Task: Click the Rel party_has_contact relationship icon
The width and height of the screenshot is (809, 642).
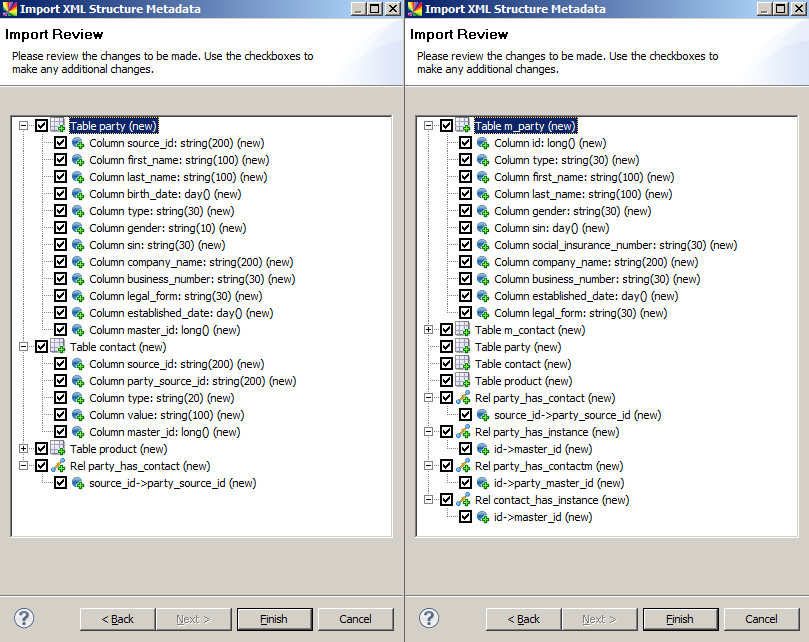Action: (x=57, y=465)
